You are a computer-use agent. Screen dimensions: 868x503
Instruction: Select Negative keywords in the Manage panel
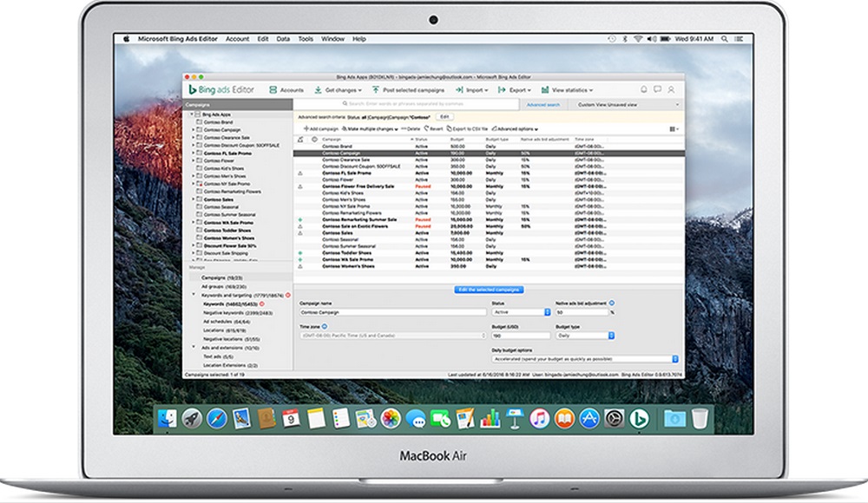(x=238, y=313)
